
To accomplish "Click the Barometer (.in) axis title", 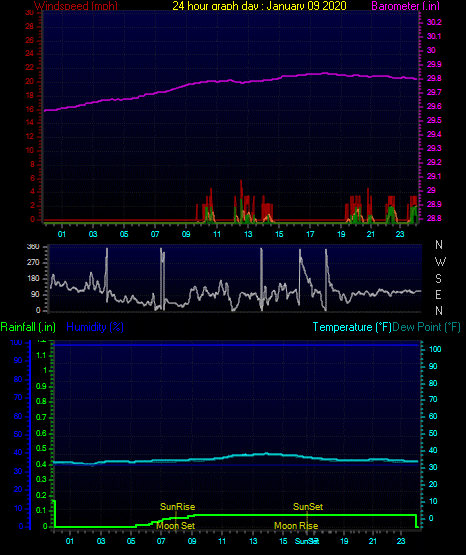I will pyautogui.click(x=405, y=6).
